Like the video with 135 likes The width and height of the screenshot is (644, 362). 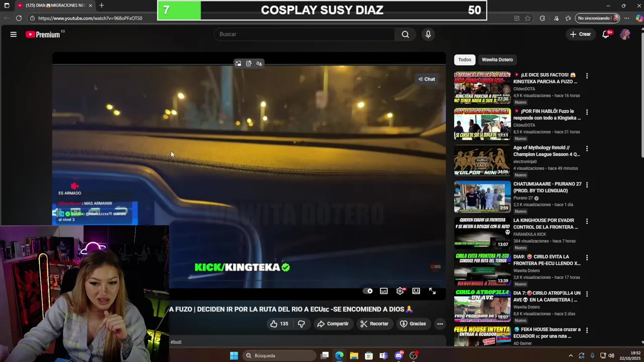click(x=279, y=324)
